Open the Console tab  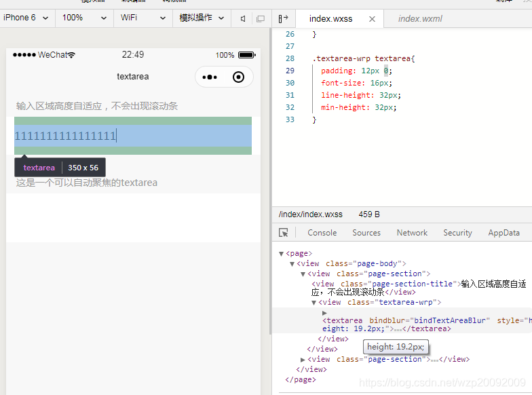322,232
